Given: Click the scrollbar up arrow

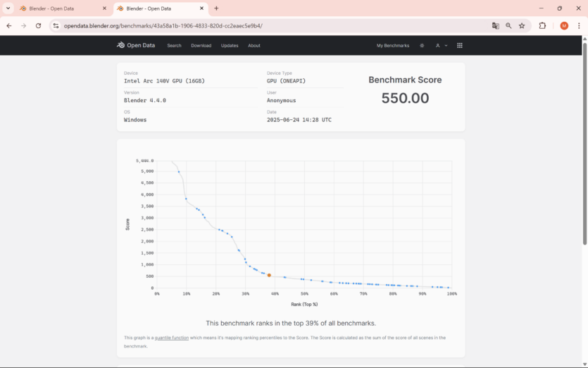Looking at the screenshot, I should coord(584,39).
